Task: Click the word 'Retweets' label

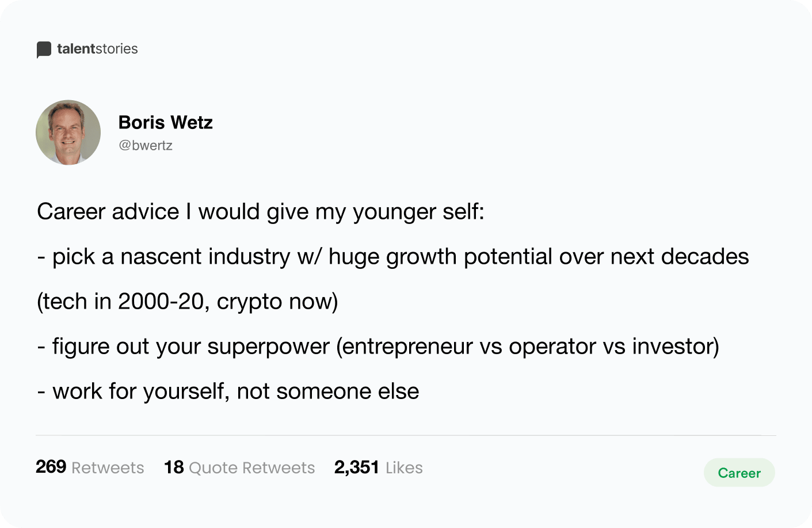Action: pyautogui.click(x=108, y=468)
